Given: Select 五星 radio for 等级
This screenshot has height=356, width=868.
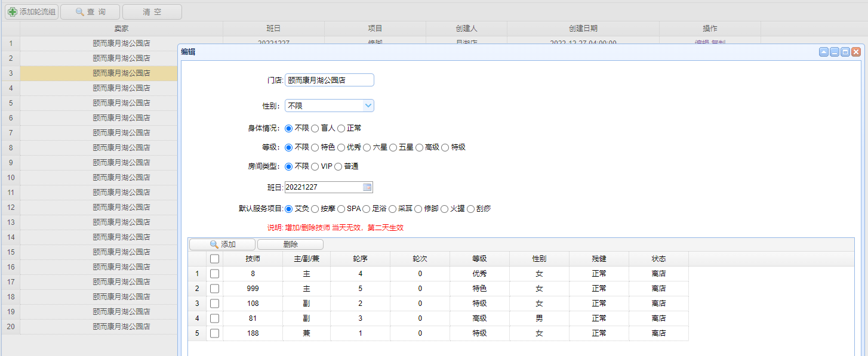Looking at the screenshot, I should click(x=393, y=147).
